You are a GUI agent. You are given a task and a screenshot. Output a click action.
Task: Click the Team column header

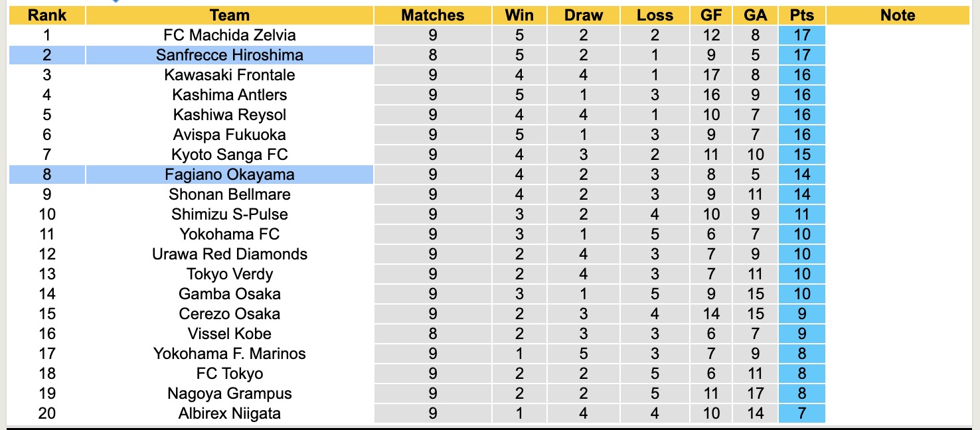(x=229, y=15)
